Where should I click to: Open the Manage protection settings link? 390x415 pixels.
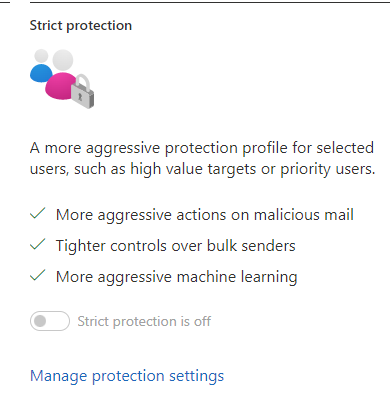coord(127,376)
